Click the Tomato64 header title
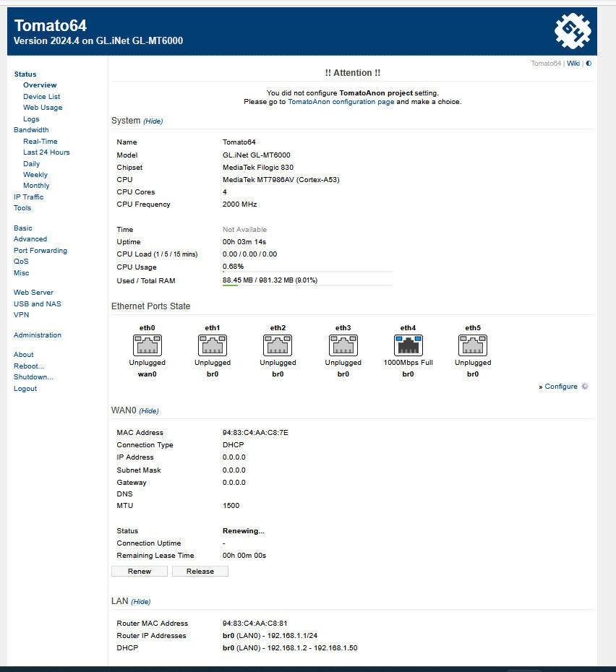The image size is (616, 672). pyautogui.click(x=51, y=26)
